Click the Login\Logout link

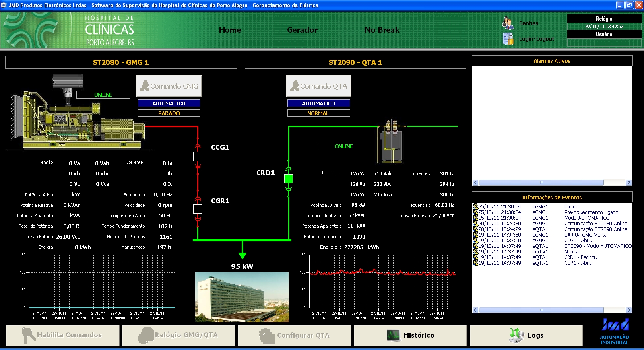point(537,39)
